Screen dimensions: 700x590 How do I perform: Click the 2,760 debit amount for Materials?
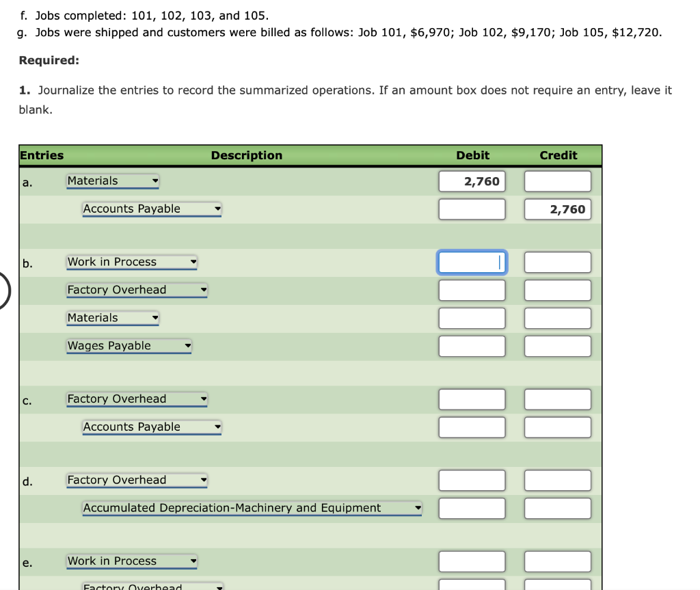tap(472, 180)
